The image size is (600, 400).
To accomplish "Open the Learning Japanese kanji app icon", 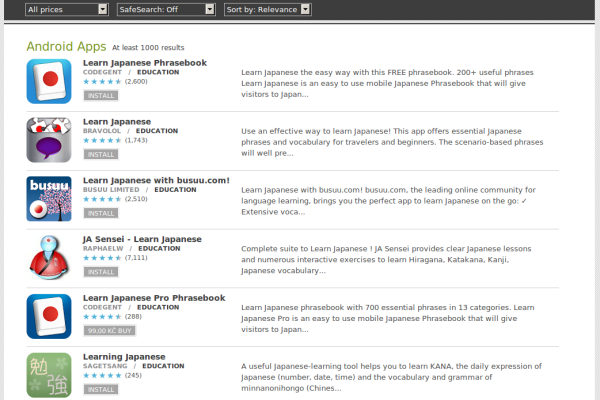I will click(x=49, y=374).
